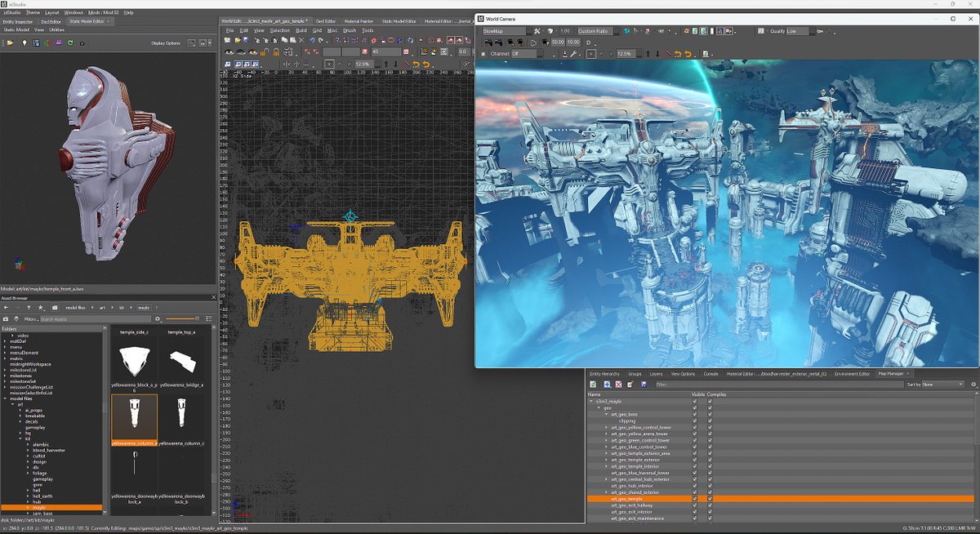Click the orange undo arrow beside 12.5% in World Editor

tap(416, 65)
